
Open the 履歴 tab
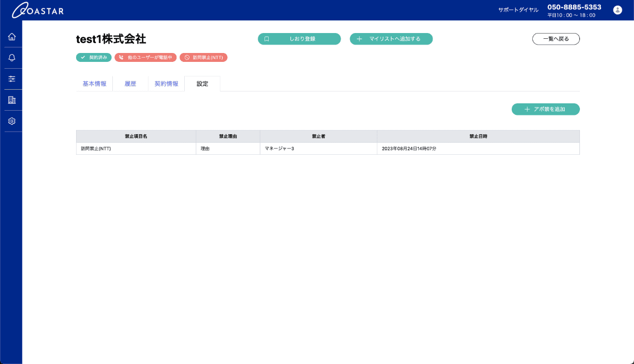coord(130,84)
